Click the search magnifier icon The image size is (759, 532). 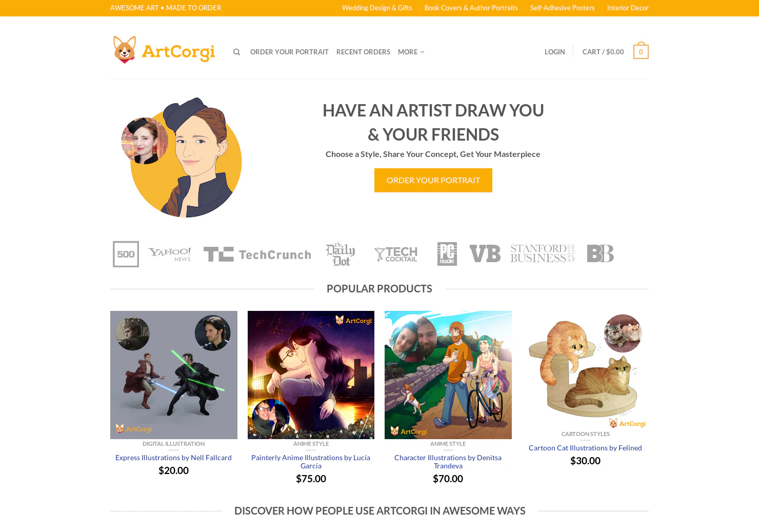tap(236, 52)
